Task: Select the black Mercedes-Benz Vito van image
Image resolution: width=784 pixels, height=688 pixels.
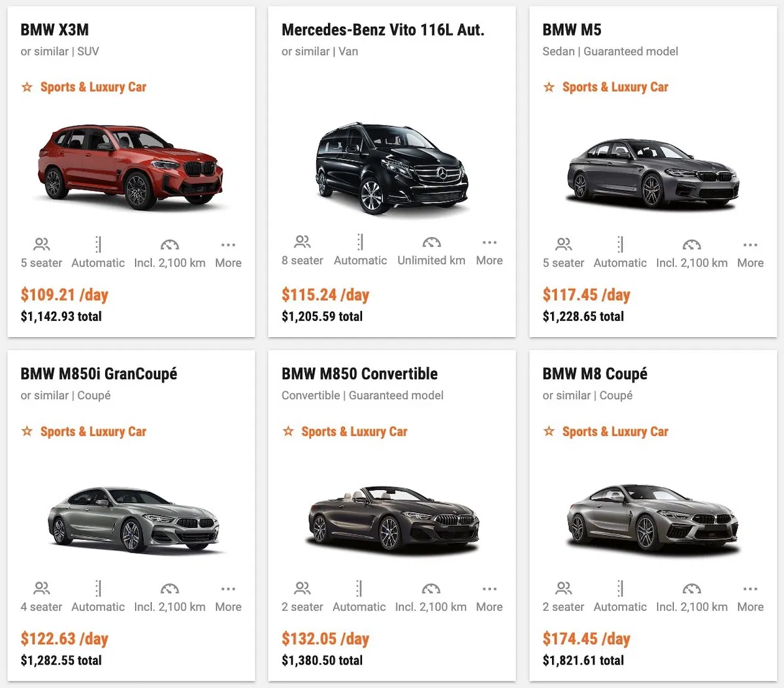Action: click(x=392, y=167)
